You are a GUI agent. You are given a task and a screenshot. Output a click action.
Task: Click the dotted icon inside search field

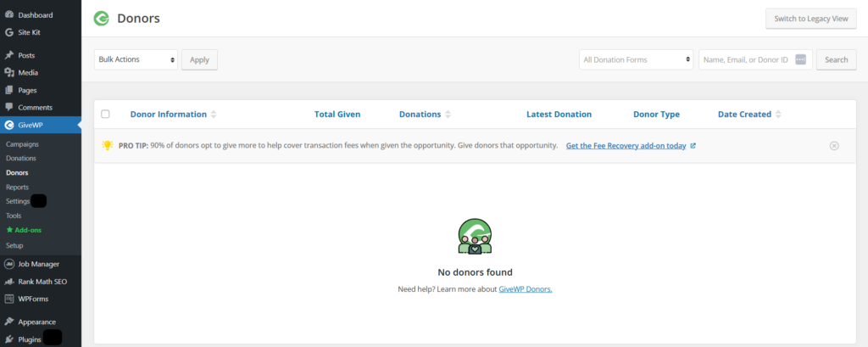click(800, 60)
